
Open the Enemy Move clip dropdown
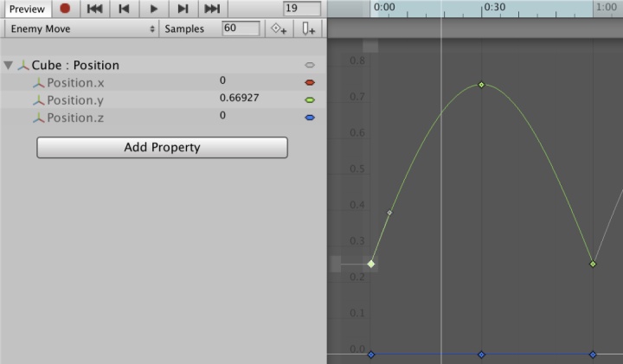click(x=82, y=29)
